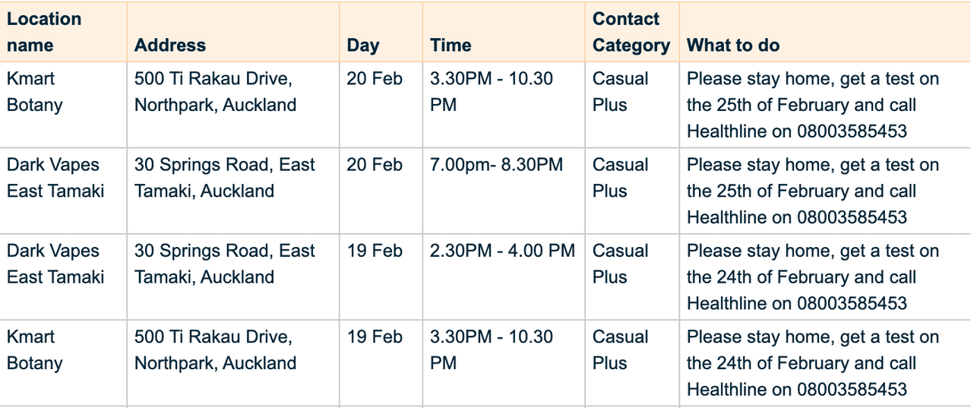Viewport: 980px width, 408px height.
Task: Select Casual Plus cell for Kmart Botany 20 Feb
Action: click(620, 92)
